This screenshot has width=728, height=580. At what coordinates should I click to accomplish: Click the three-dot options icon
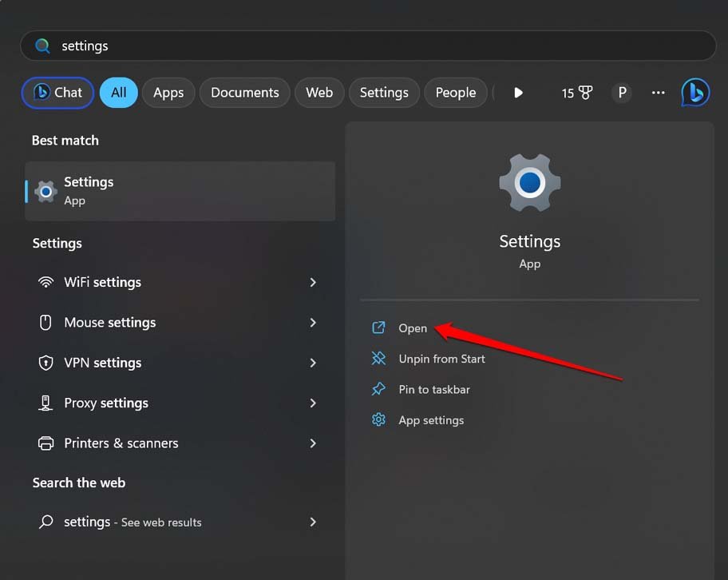pos(658,93)
